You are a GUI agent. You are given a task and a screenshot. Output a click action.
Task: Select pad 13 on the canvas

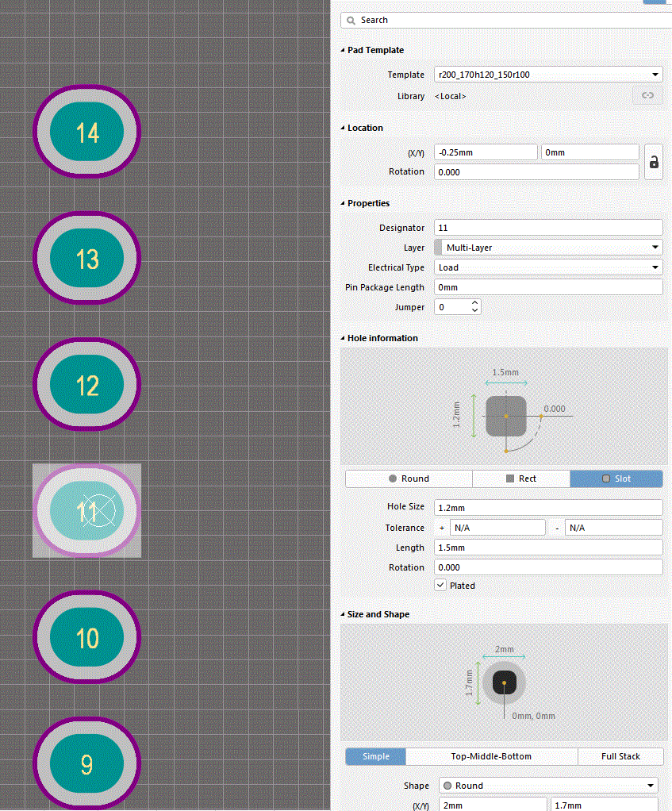[86, 258]
